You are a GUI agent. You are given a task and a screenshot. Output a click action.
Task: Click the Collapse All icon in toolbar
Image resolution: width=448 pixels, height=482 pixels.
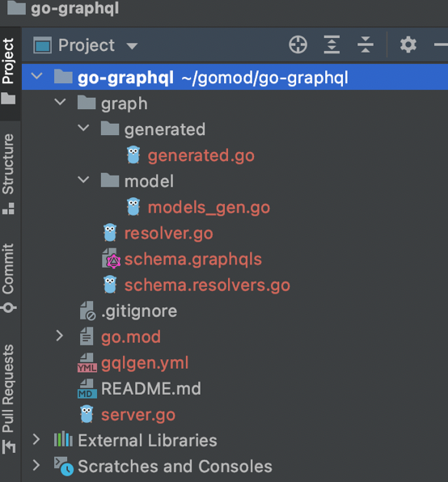point(366,44)
